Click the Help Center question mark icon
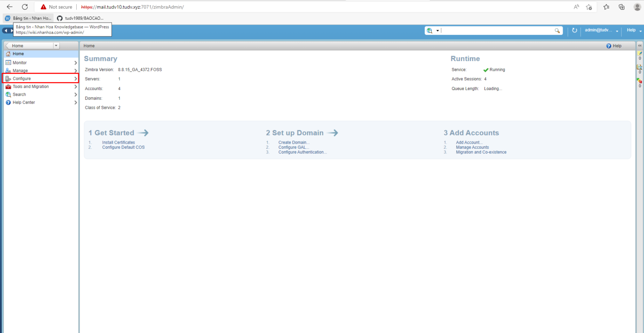 8,102
